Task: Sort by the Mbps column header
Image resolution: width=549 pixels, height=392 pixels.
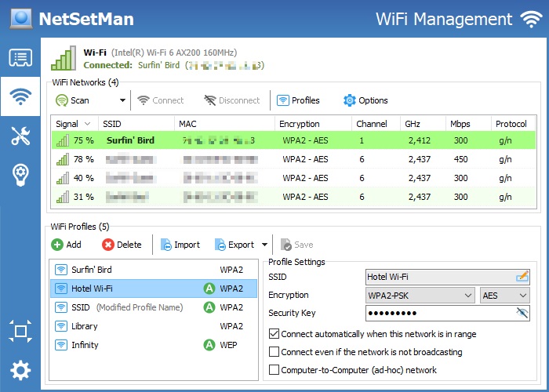Action: (468, 124)
